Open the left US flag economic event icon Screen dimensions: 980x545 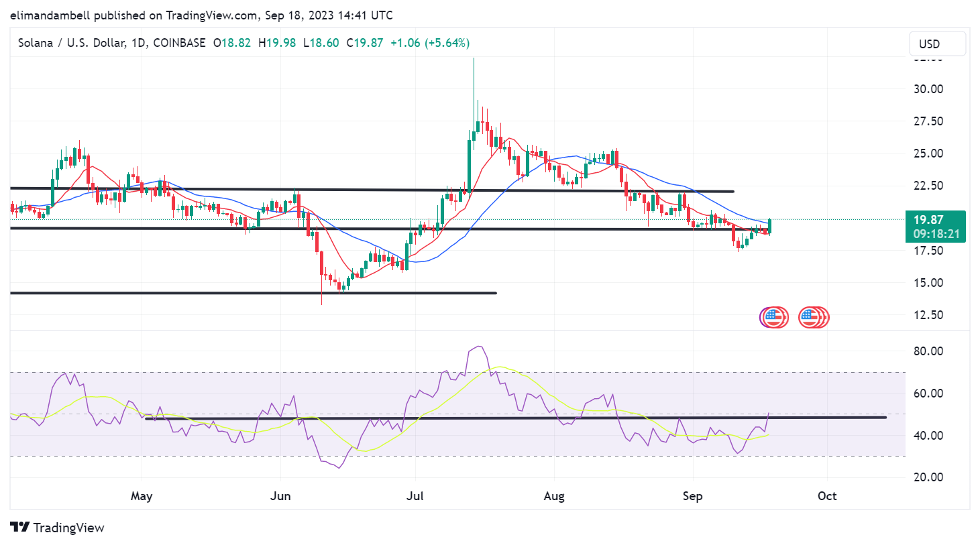tap(774, 317)
